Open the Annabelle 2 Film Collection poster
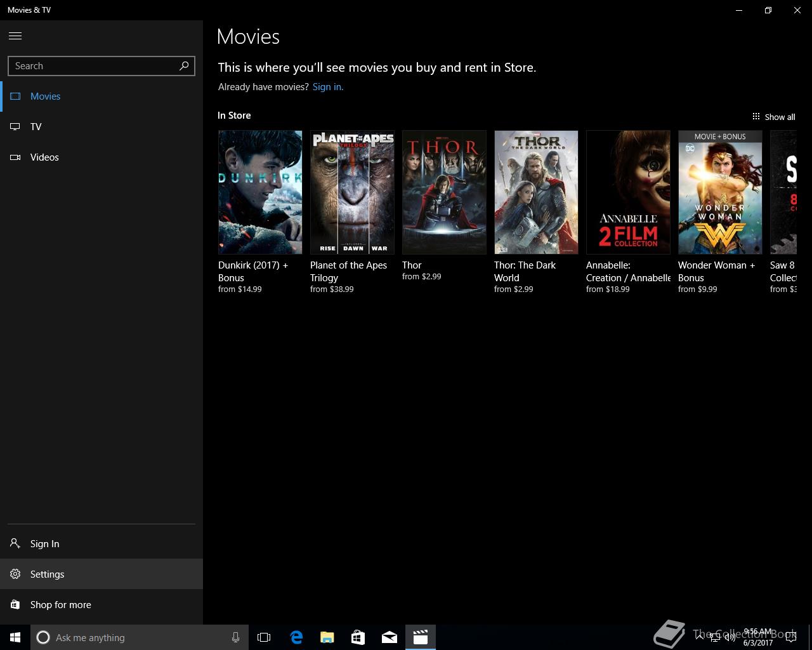This screenshot has height=650, width=812. (x=628, y=192)
